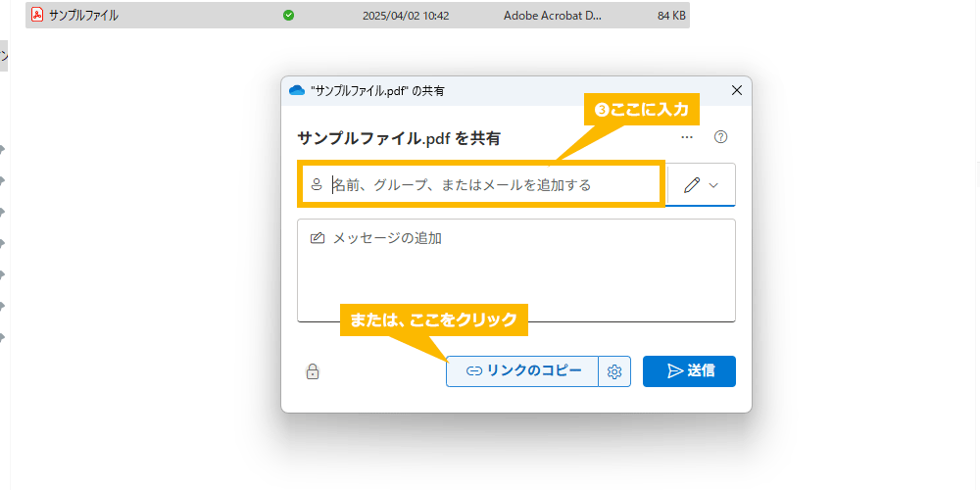
Task: Click the サンプルファイル.pdf を共有 heading
Action: (399, 139)
